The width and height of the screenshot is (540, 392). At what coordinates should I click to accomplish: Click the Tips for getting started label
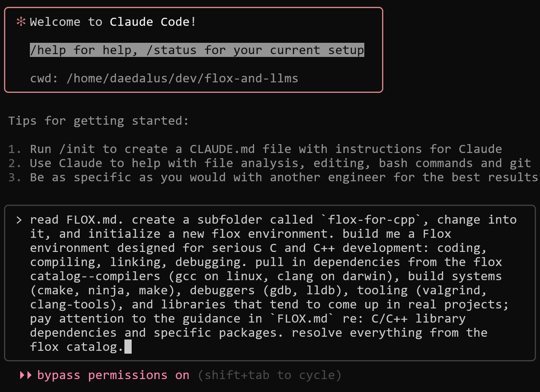coord(98,121)
